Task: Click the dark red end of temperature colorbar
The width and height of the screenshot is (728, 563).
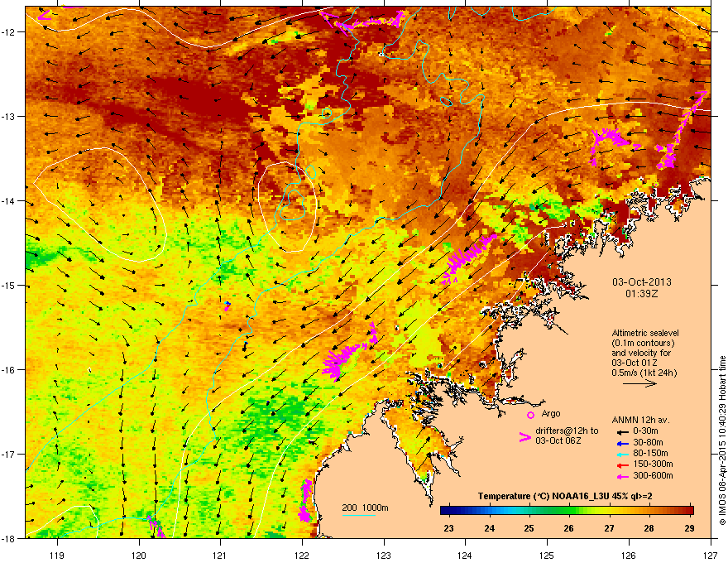Action: (x=688, y=511)
